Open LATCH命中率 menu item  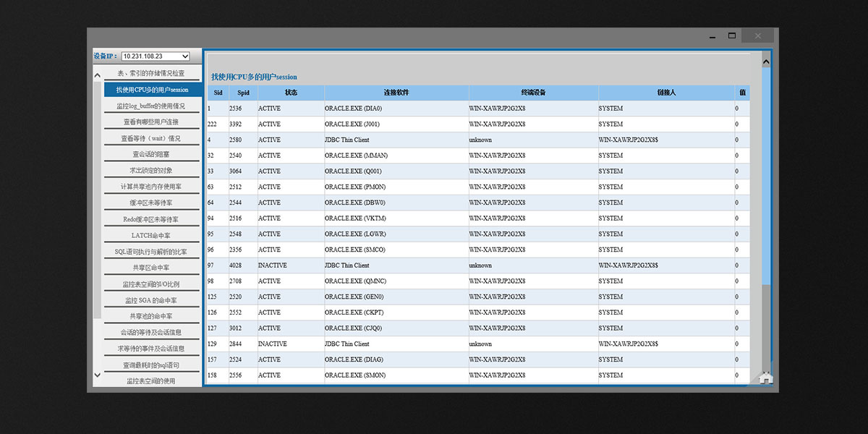tap(151, 236)
